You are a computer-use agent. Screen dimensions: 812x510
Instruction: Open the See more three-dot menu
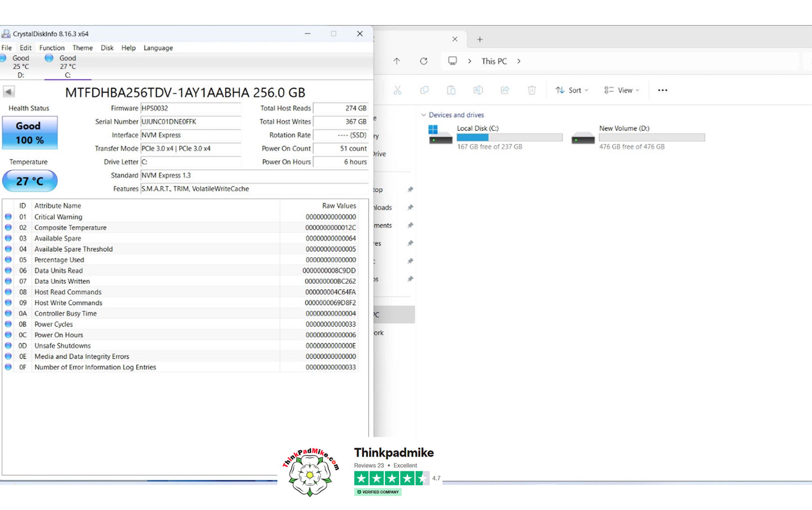(x=663, y=90)
